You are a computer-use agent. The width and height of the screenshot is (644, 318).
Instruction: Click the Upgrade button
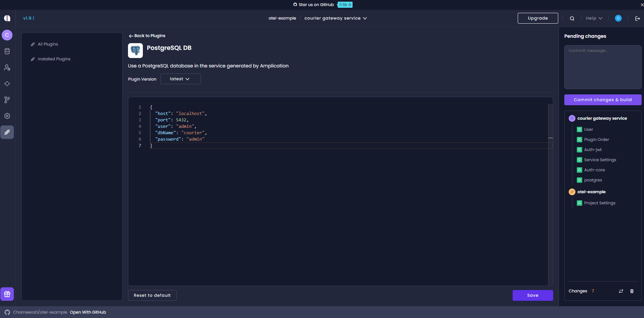point(538,18)
